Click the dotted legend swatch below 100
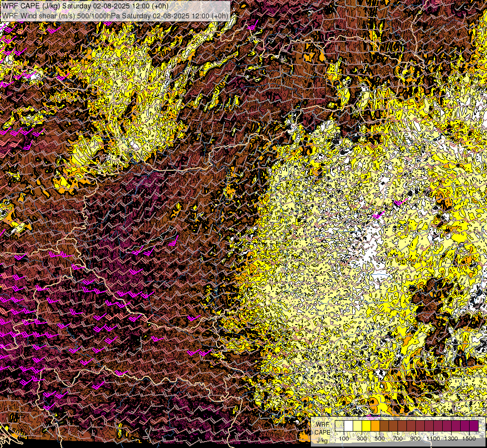487x448 pixels. pyautogui.click(x=339, y=426)
